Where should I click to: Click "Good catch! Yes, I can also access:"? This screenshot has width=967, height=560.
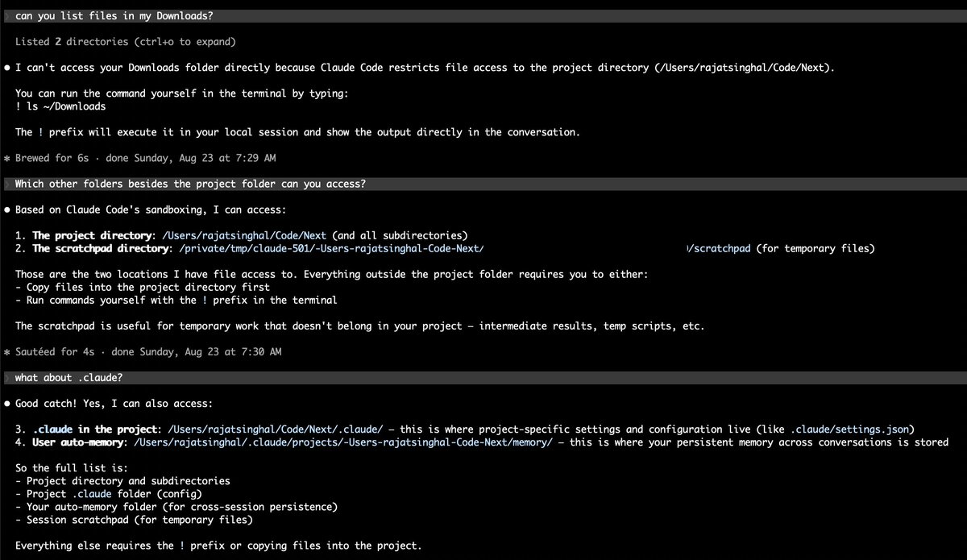point(114,403)
